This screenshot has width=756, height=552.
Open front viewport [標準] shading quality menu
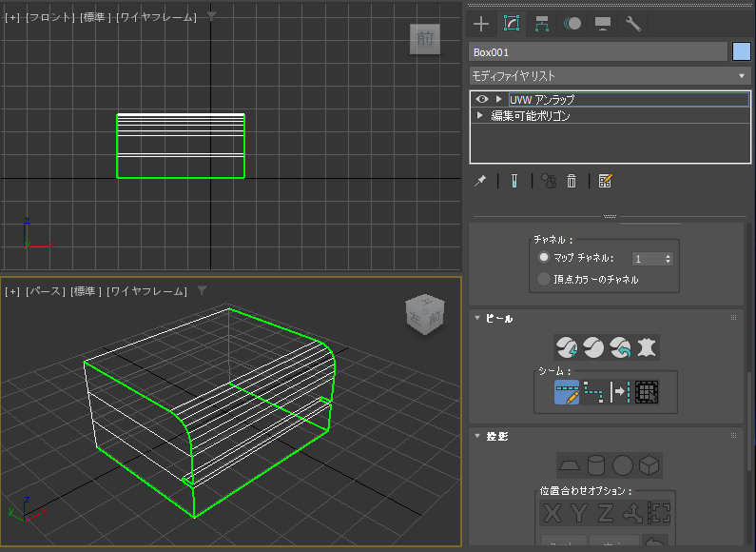(96, 17)
